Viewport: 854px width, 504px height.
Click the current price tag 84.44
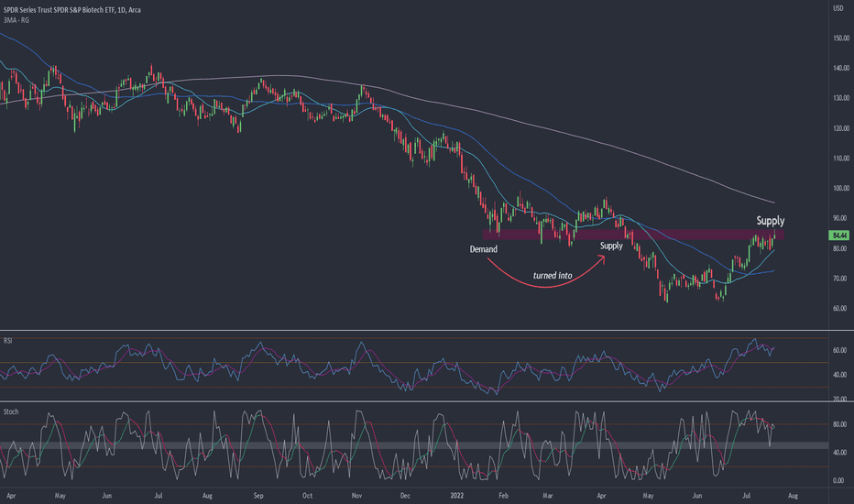[x=838, y=236]
